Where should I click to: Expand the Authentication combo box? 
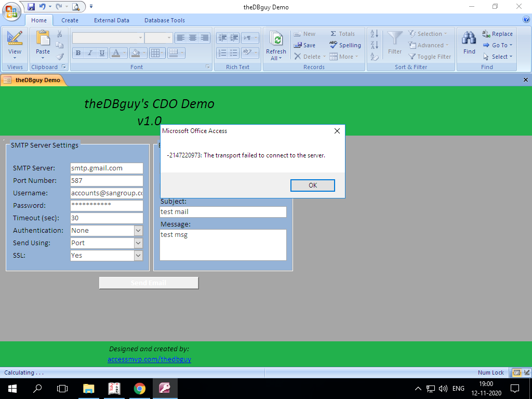coord(138,230)
